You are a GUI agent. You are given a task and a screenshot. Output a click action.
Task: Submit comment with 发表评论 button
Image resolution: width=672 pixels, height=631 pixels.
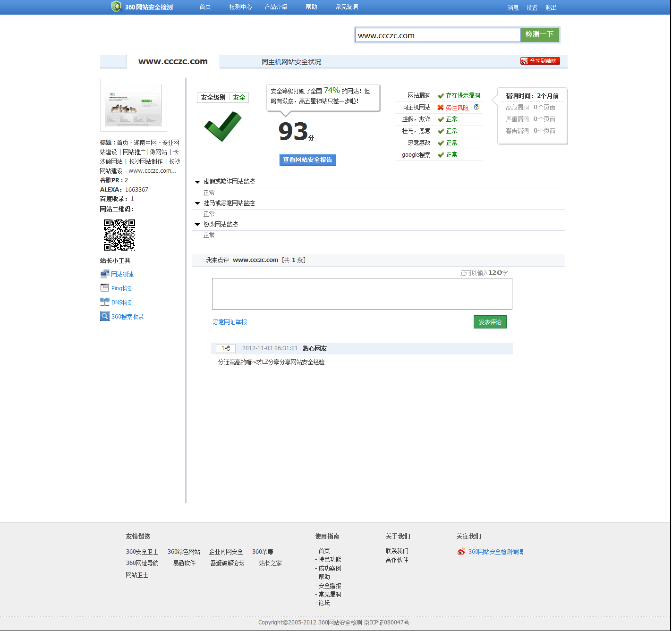[x=490, y=322]
